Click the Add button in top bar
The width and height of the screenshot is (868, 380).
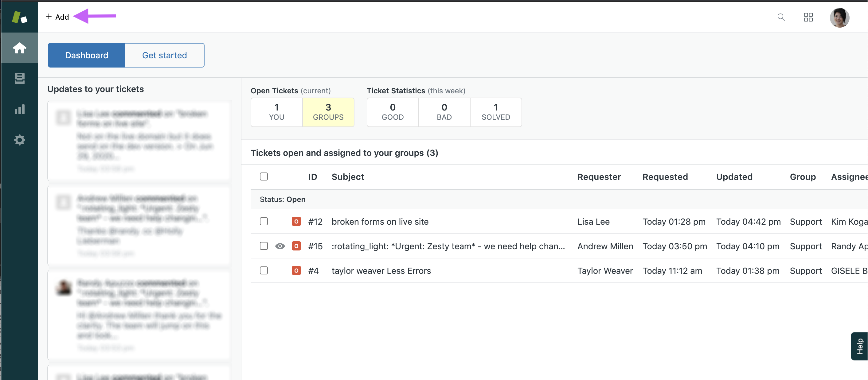point(57,17)
